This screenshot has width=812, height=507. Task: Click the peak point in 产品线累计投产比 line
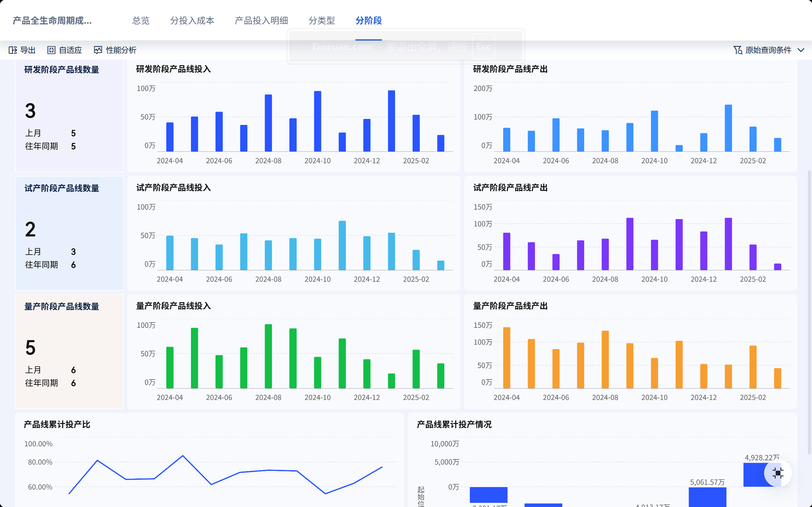(183, 456)
